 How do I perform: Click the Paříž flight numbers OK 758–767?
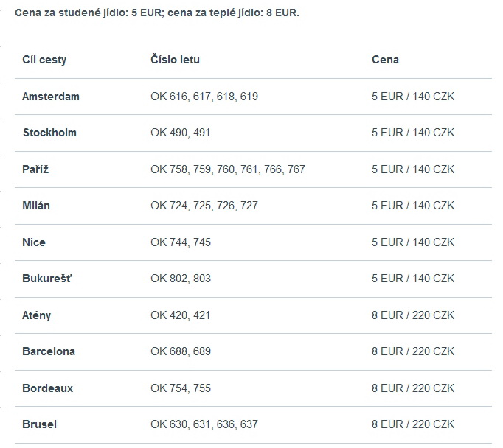(x=228, y=169)
